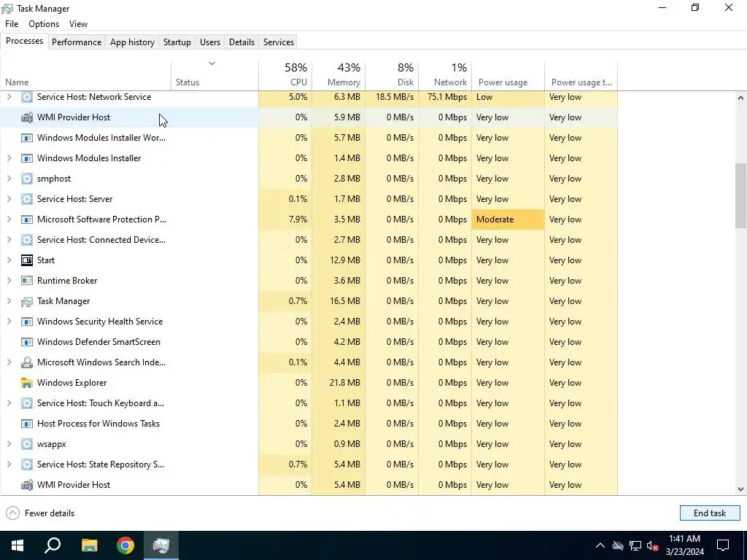
Task: Click the Service Host: State Repository icon
Action: pyautogui.click(x=27, y=464)
